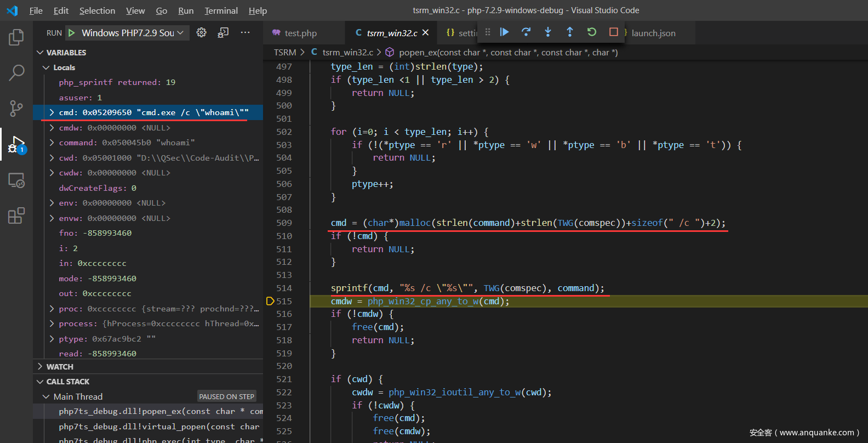Open the Source Control view

click(x=16, y=108)
